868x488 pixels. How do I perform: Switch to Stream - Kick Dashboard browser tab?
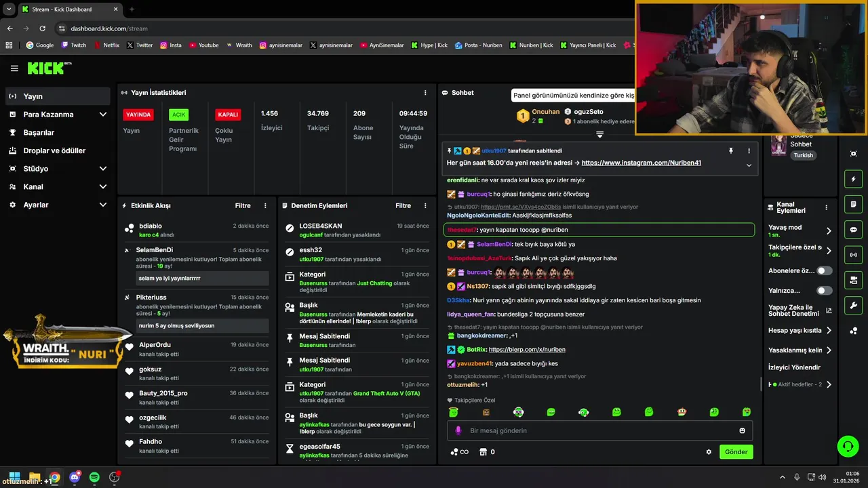point(69,9)
